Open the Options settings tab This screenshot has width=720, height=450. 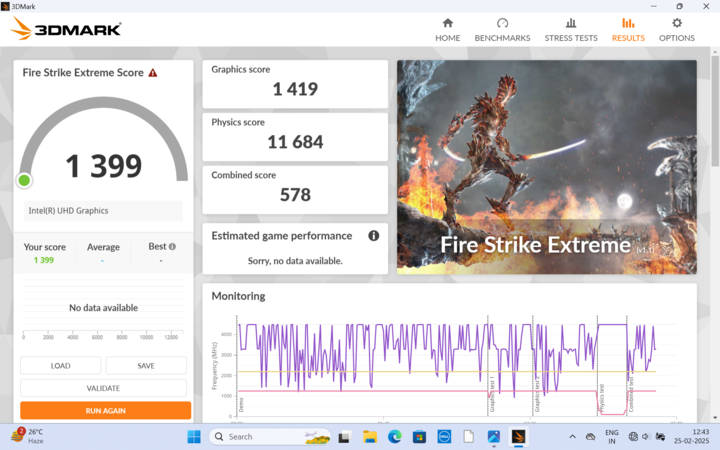click(x=677, y=30)
